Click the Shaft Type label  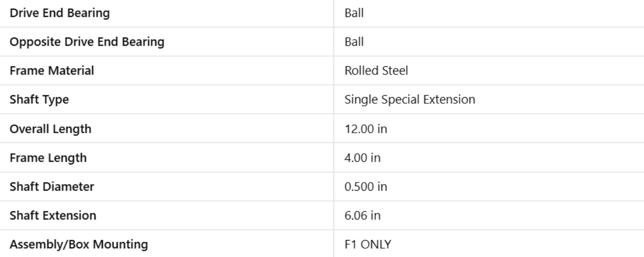(x=39, y=100)
